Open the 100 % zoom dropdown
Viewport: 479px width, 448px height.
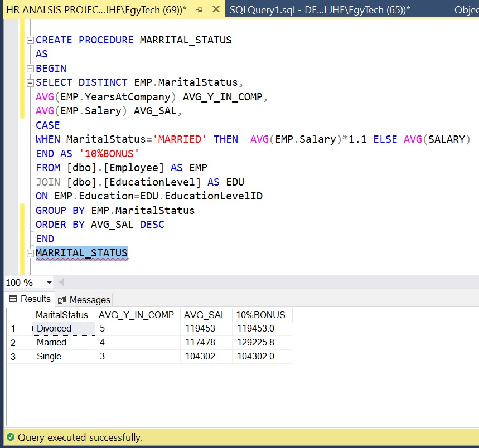[x=49, y=283]
